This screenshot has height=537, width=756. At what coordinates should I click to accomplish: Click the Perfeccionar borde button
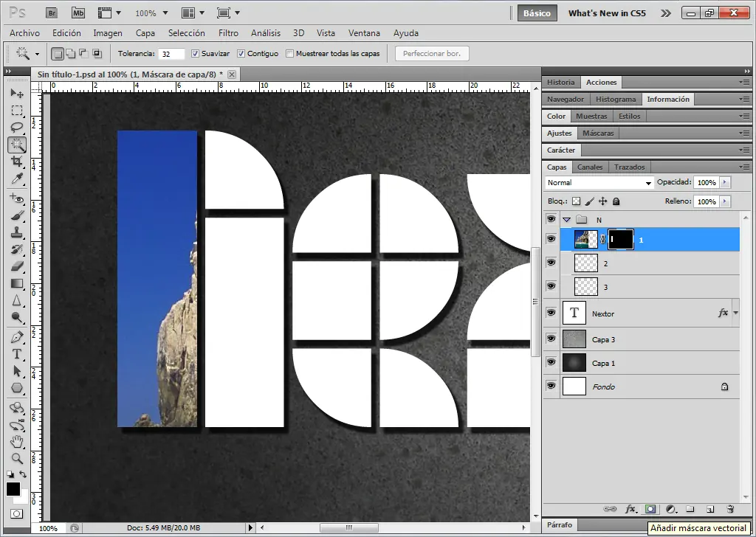pos(432,54)
